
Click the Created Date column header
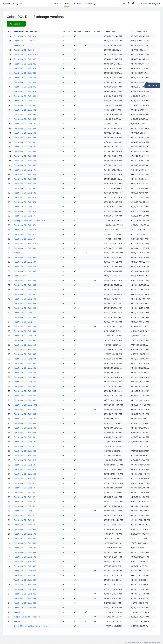click(109, 31)
